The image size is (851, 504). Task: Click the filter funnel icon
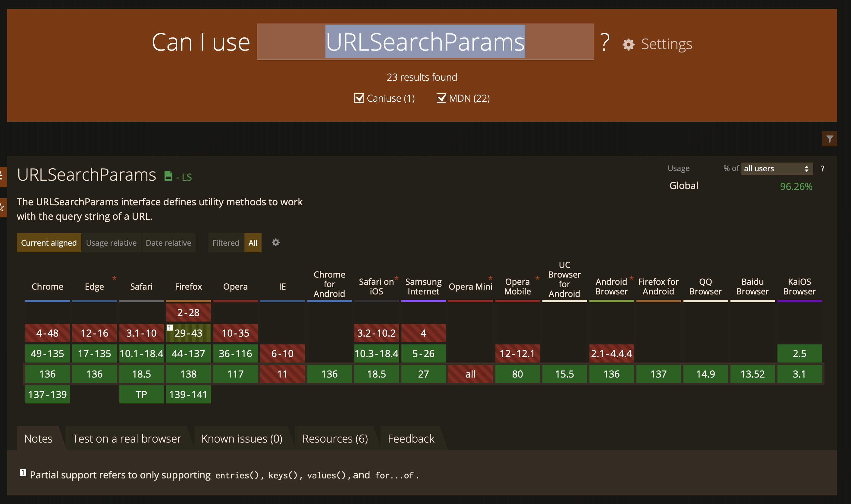(829, 139)
